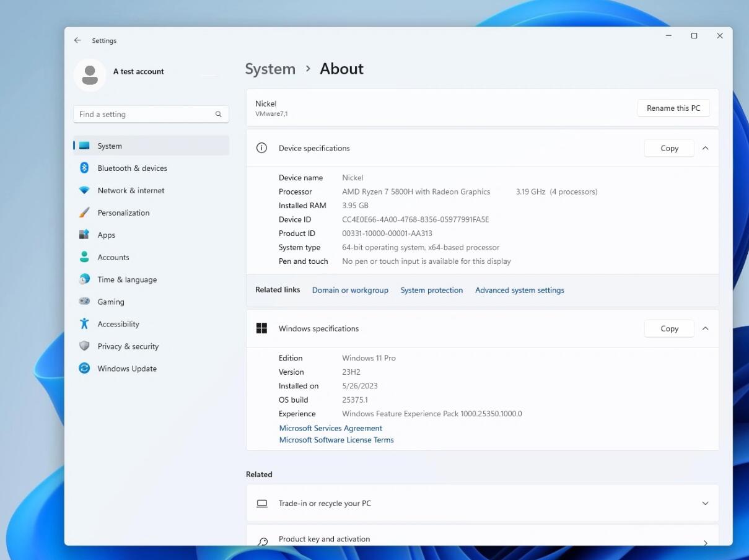This screenshot has height=560, width=749.
Task: Open Domain or workgroup link
Action: click(350, 290)
